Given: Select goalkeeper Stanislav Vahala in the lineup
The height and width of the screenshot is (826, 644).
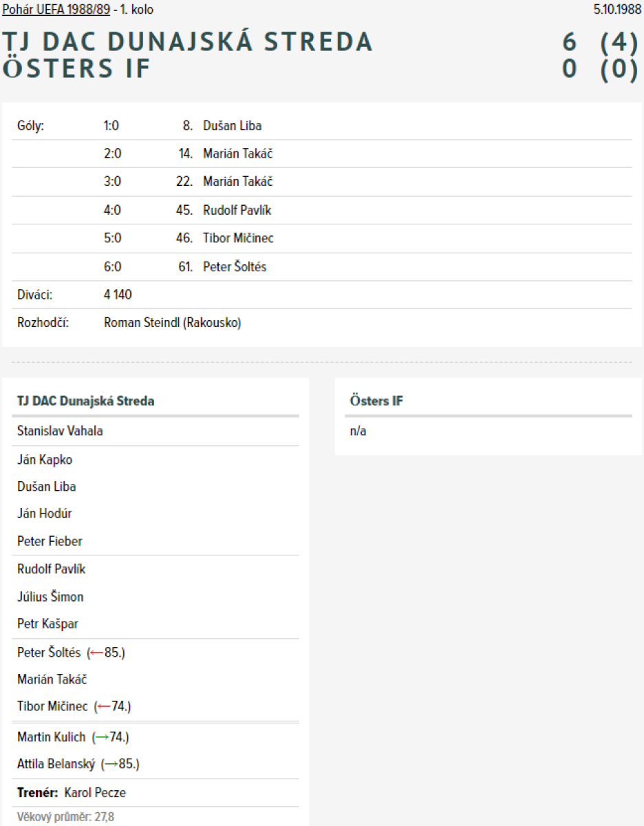Looking at the screenshot, I should point(60,432).
